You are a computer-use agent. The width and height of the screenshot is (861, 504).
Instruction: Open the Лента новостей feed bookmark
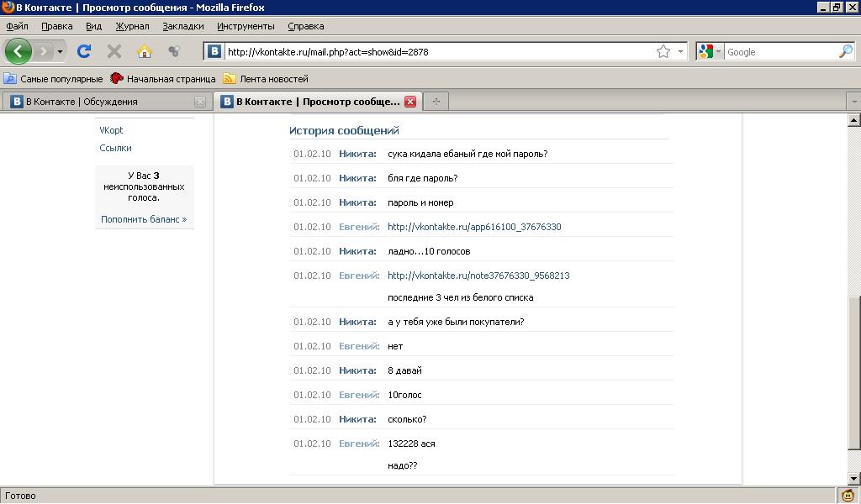click(x=266, y=79)
